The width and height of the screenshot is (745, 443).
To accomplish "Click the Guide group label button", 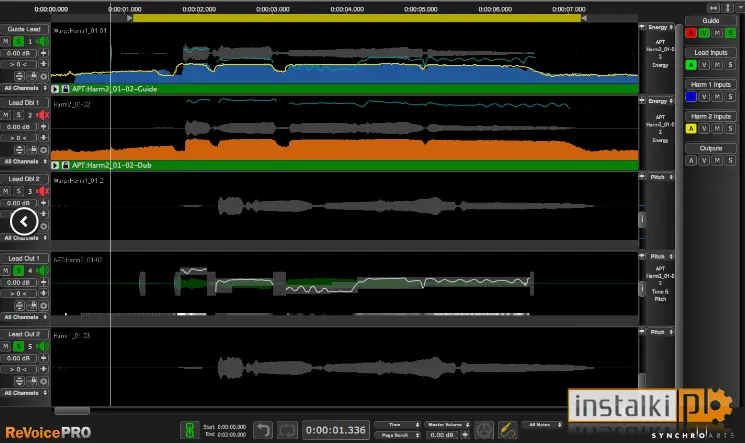I will point(711,20).
